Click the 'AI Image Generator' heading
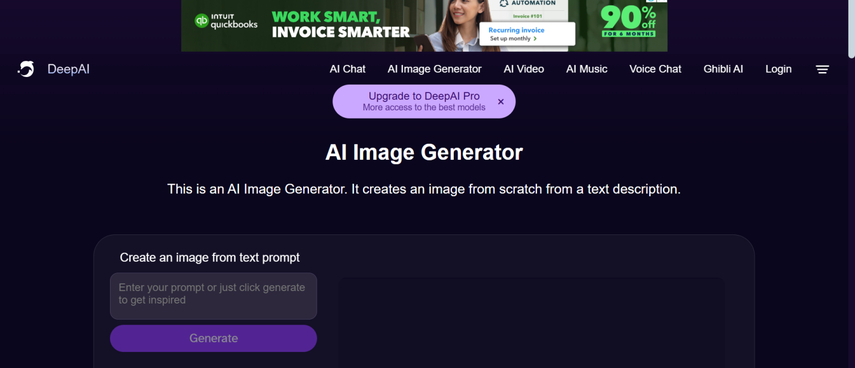Screen dimensions: 855x368 coord(424,153)
